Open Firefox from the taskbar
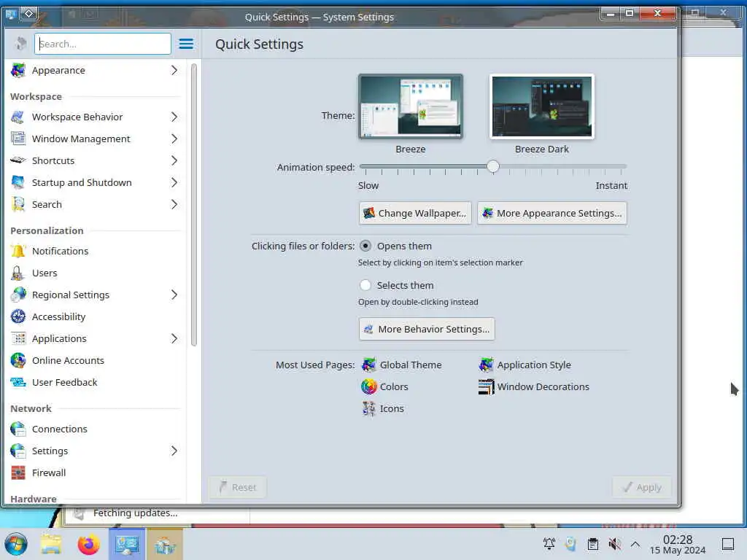Screen dimensions: 747x560 (x=88, y=544)
